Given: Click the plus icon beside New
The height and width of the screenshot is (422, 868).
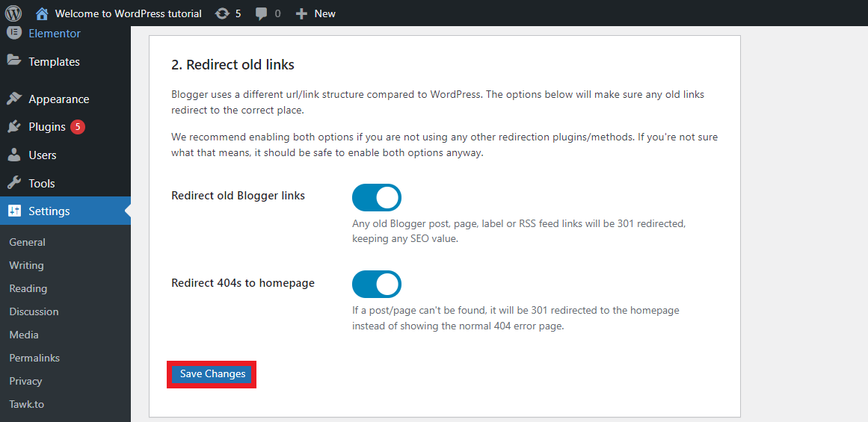Looking at the screenshot, I should click(x=301, y=13).
